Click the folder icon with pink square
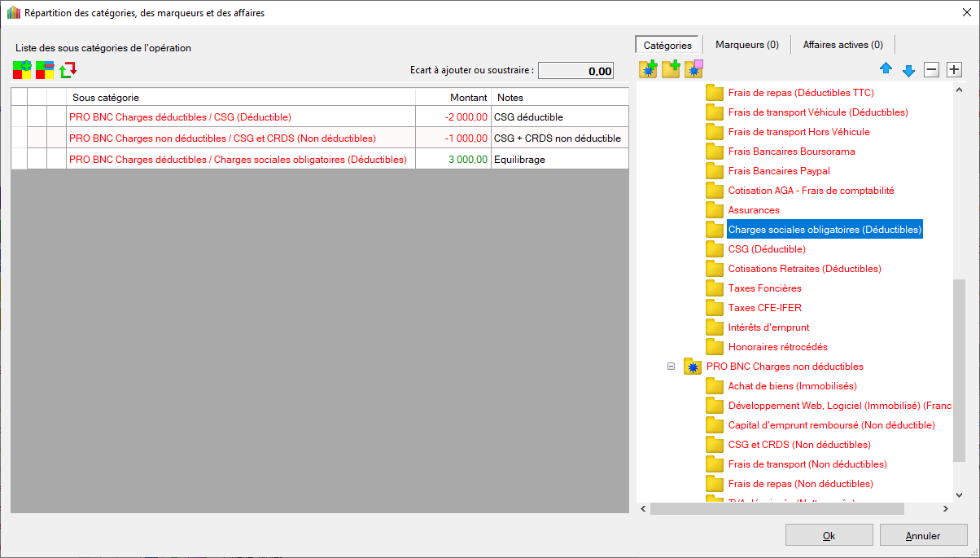The image size is (980, 558). 693,70
